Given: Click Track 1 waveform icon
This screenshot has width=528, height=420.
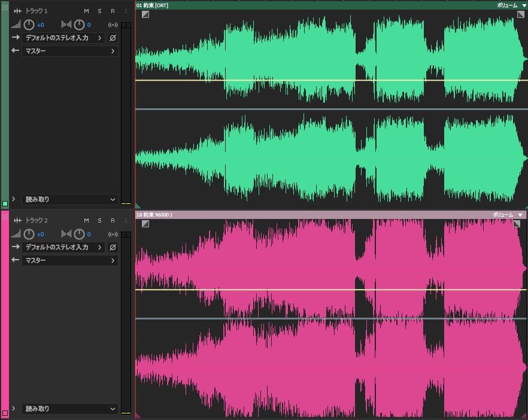Looking at the screenshot, I should [x=17, y=11].
